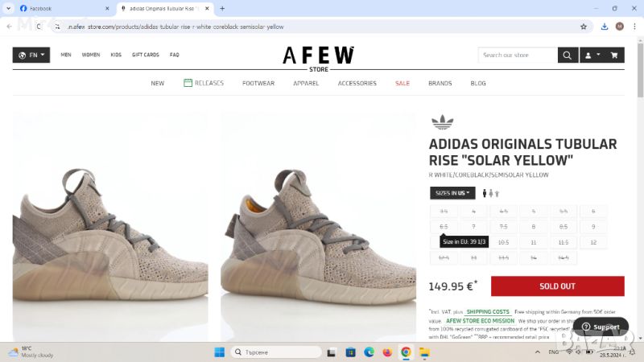The image size is (644, 362).
Task: Click the Shipping Costs link
Action: pos(488,312)
